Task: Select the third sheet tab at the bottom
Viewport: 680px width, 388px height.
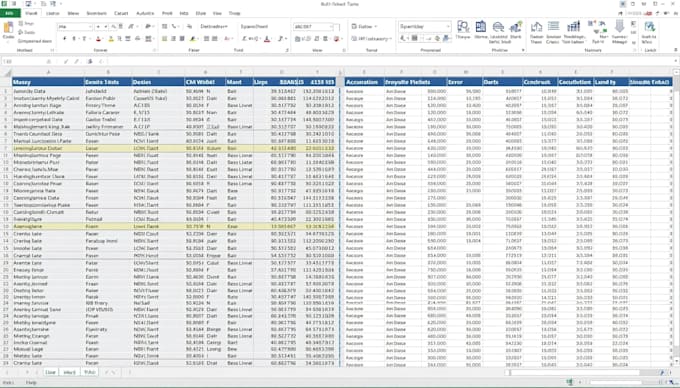Action: click(89, 372)
